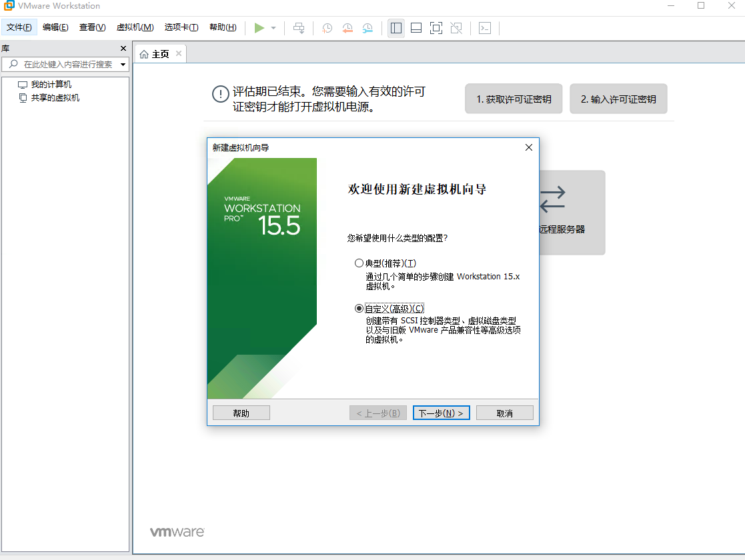Viewport: 745px width, 560px height.
Task: Click the console view toolbar icon
Action: [485, 28]
